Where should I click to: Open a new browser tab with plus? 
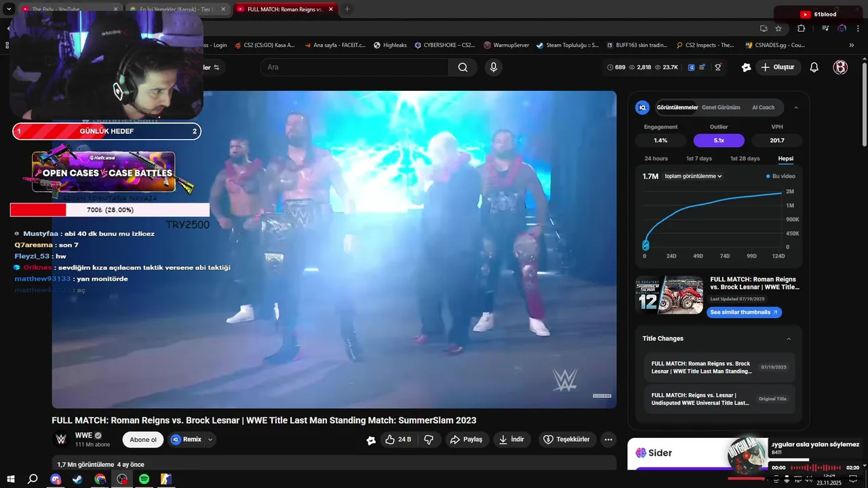click(x=347, y=9)
